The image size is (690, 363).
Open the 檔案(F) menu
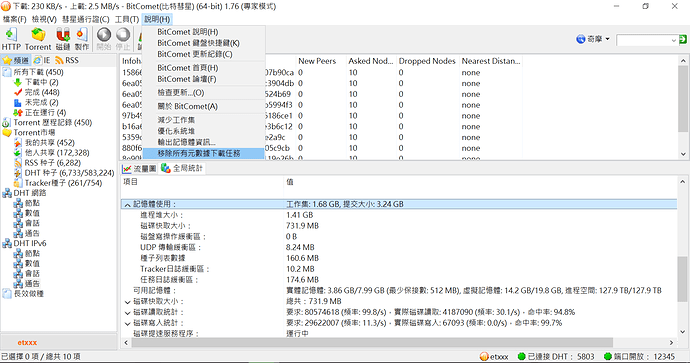tap(15, 19)
